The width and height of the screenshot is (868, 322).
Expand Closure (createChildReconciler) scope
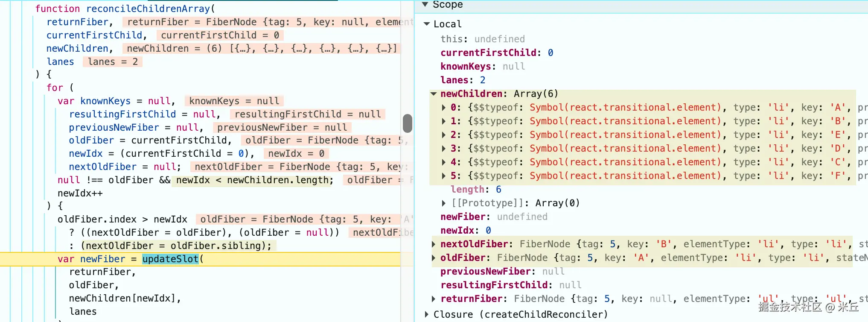coord(426,314)
